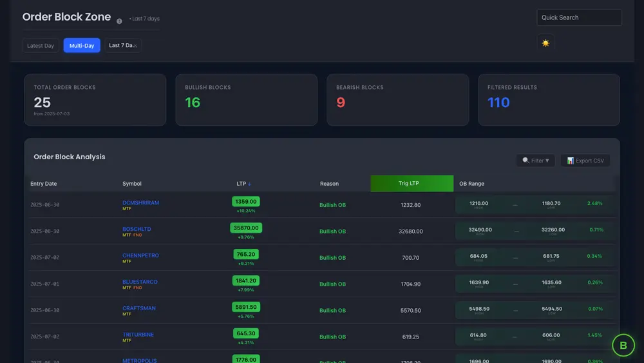Click Trig LTP value 700.70
Viewport: 644px width, 363px height.
410,257
